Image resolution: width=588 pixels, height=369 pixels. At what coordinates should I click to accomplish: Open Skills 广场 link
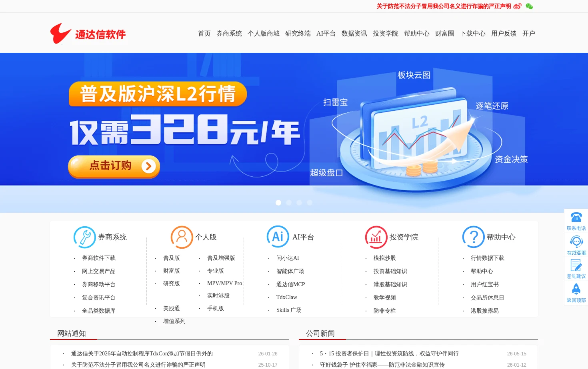289,310
